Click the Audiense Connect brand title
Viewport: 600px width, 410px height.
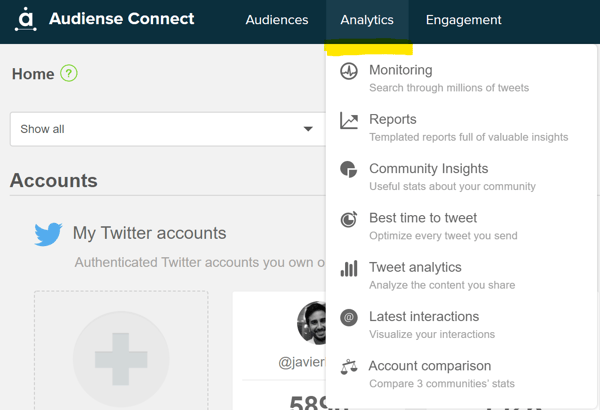click(122, 19)
